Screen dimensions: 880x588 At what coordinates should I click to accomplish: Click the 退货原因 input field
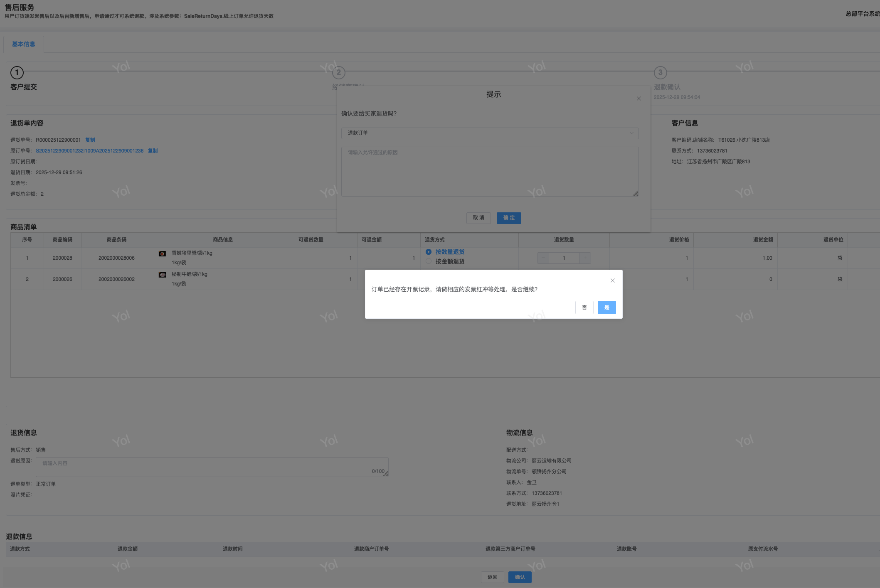pyautogui.click(x=212, y=467)
